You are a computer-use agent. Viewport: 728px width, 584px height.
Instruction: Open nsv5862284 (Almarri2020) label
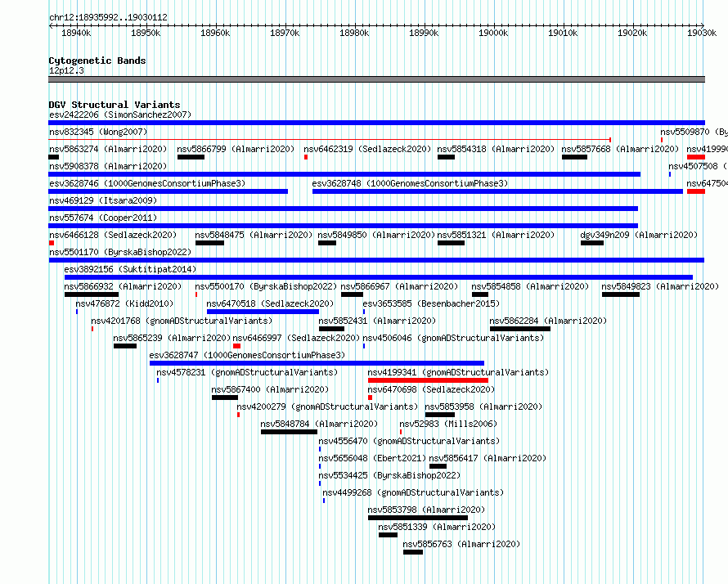tap(548, 321)
